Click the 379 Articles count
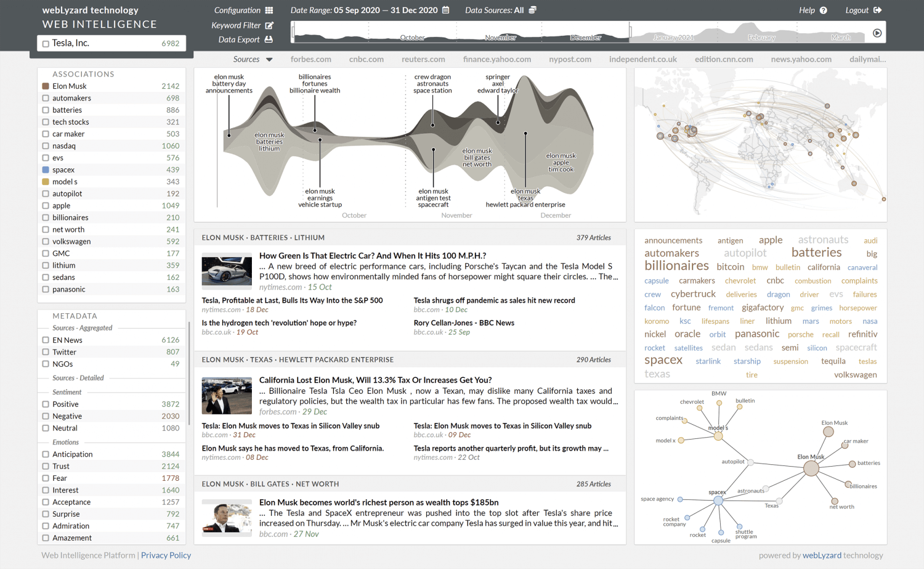The width and height of the screenshot is (924, 569). click(594, 237)
